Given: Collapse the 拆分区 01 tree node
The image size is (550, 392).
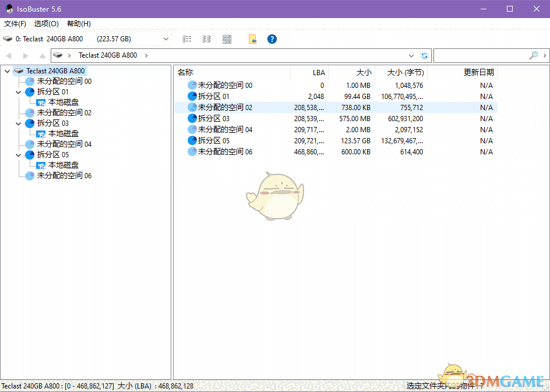Looking at the screenshot, I should click(18, 92).
